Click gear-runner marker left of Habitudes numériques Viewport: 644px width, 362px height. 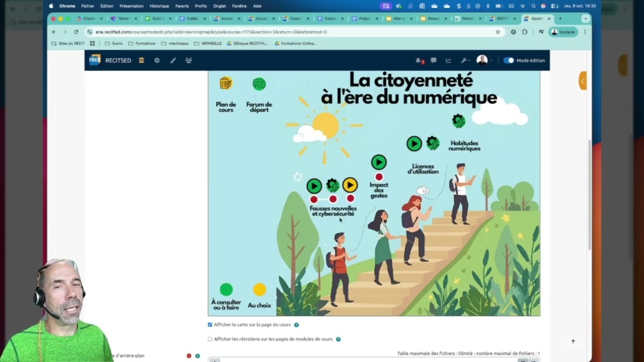tap(433, 143)
